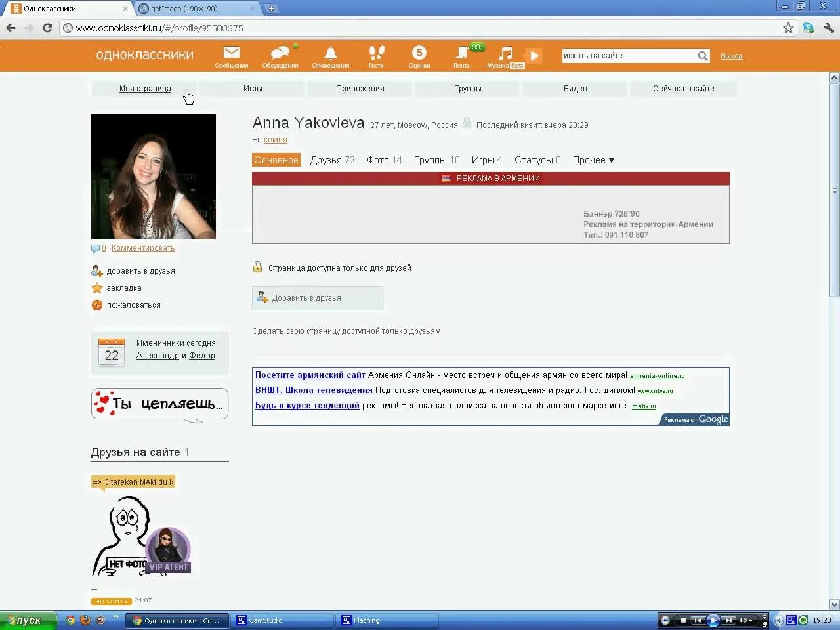Open Приложения in the navigation bar
This screenshot has height=630, width=840.
360,89
